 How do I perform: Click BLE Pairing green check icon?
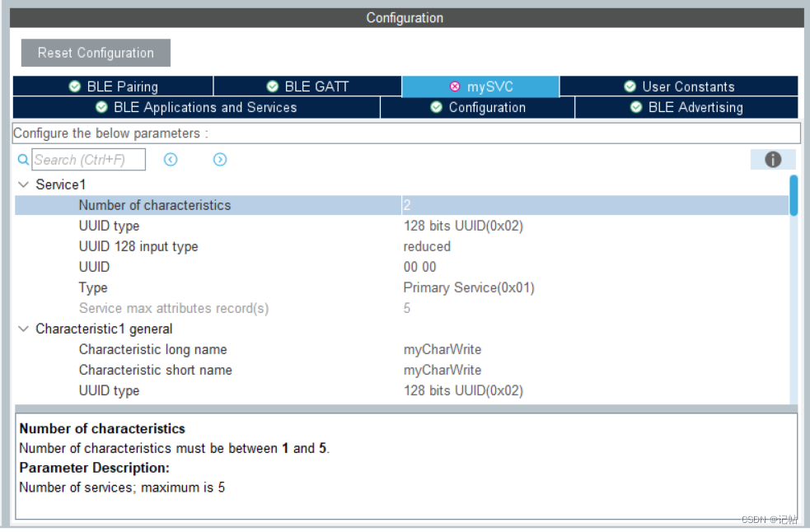[75, 86]
